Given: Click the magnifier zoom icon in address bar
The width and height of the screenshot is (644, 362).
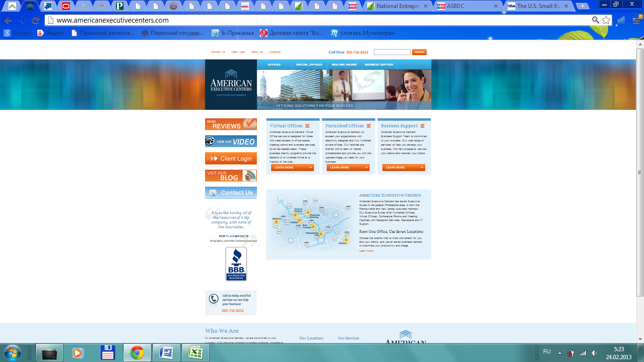Looking at the screenshot, I should pos(595,20).
